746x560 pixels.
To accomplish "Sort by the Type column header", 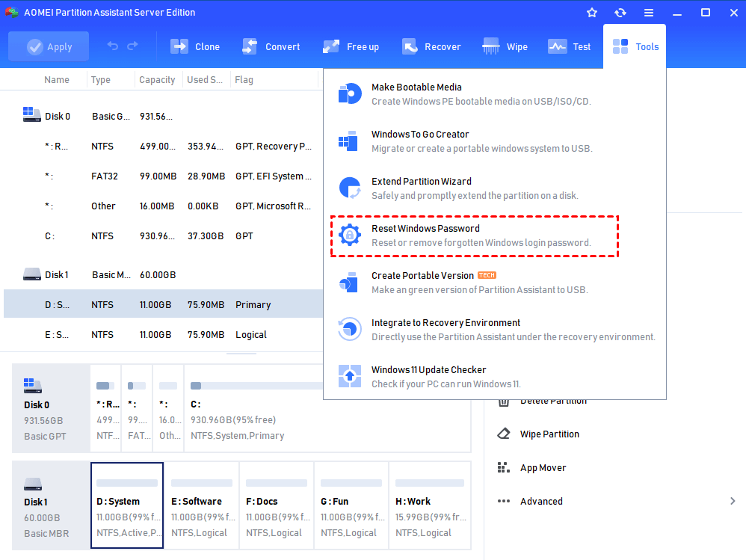I will [101, 80].
